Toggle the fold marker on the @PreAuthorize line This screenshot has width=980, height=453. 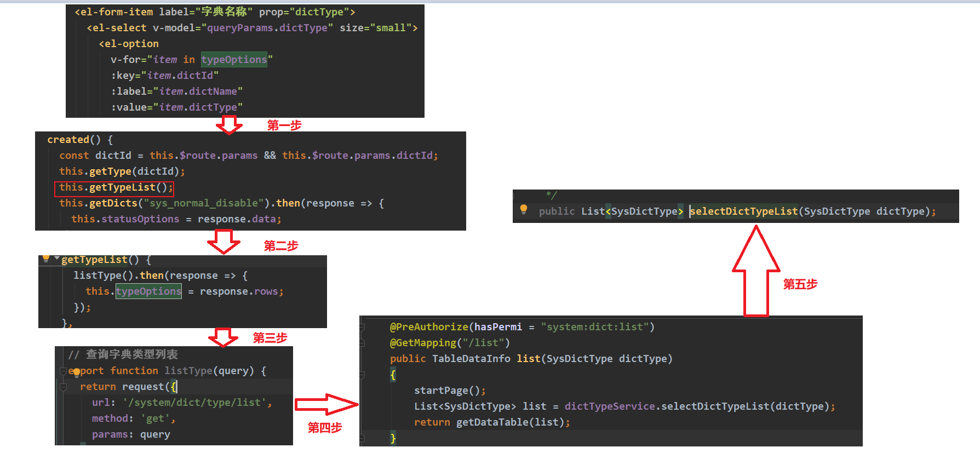(x=362, y=328)
